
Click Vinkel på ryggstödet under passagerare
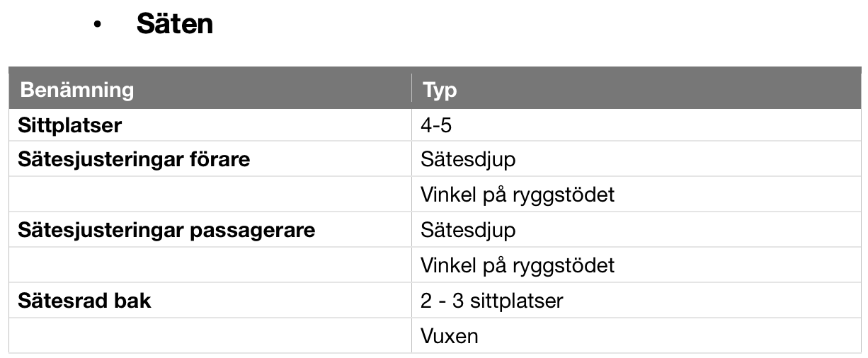pyautogui.click(x=518, y=265)
